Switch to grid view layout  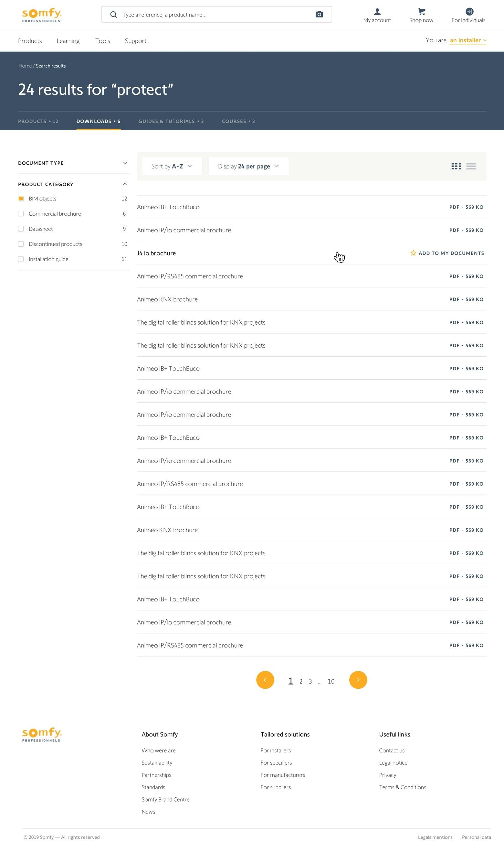[456, 166]
